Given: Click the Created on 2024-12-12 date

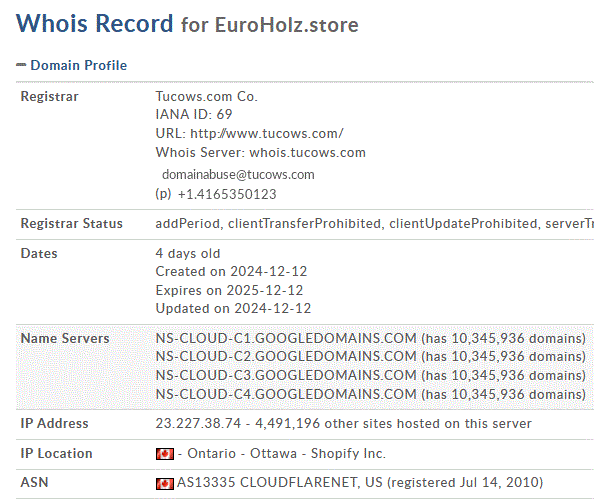Looking at the screenshot, I should [x=231, y=271].
